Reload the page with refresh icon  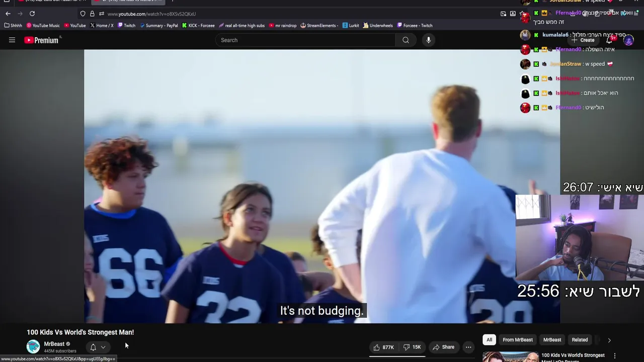(32, 14)
